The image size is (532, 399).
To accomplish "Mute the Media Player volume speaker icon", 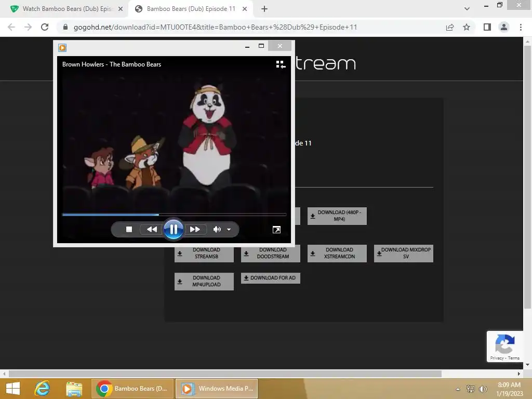I will point(217,230).
